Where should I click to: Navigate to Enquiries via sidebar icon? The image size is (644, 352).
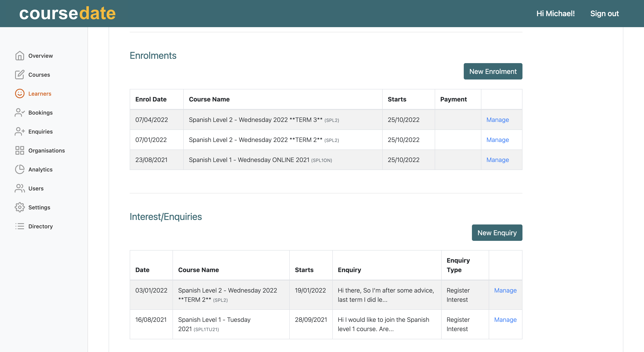click(20, 131)
